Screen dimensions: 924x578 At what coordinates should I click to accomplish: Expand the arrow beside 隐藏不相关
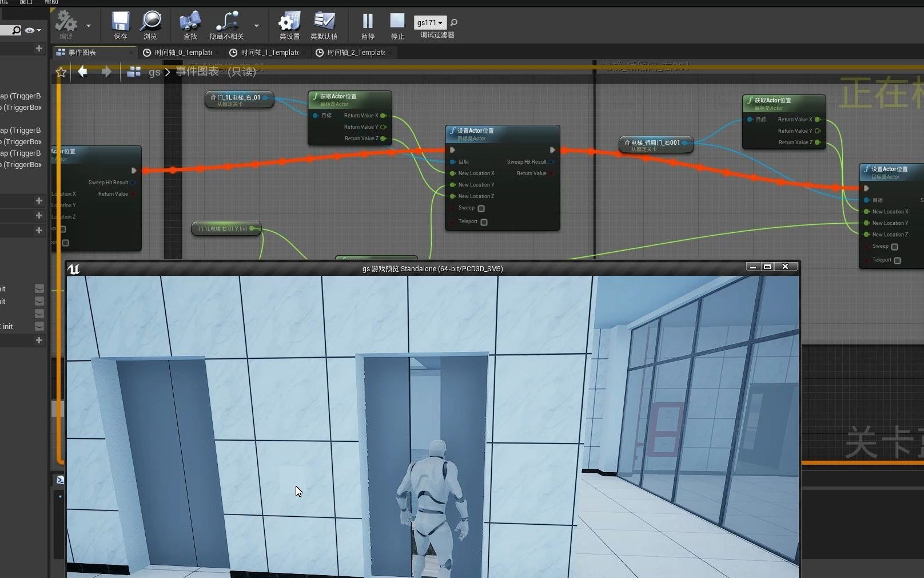(x=256, y=26)
